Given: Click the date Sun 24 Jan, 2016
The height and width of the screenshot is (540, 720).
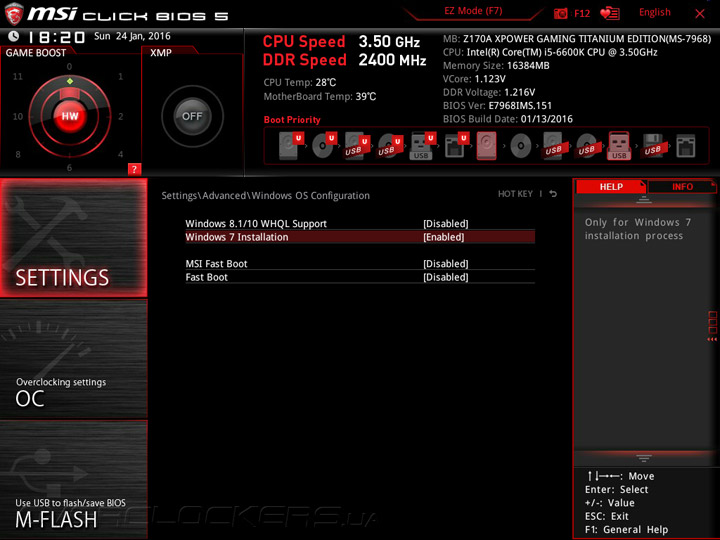Looking at the screenshot, I should (x=132, y=36).
